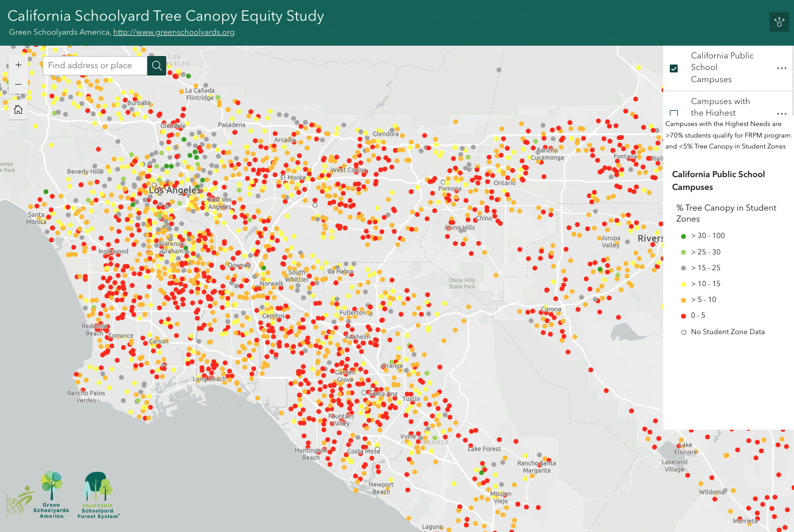Screen dimensions: 794x532
Task: Click the Corona map label
Action: (x=551, y=309)
